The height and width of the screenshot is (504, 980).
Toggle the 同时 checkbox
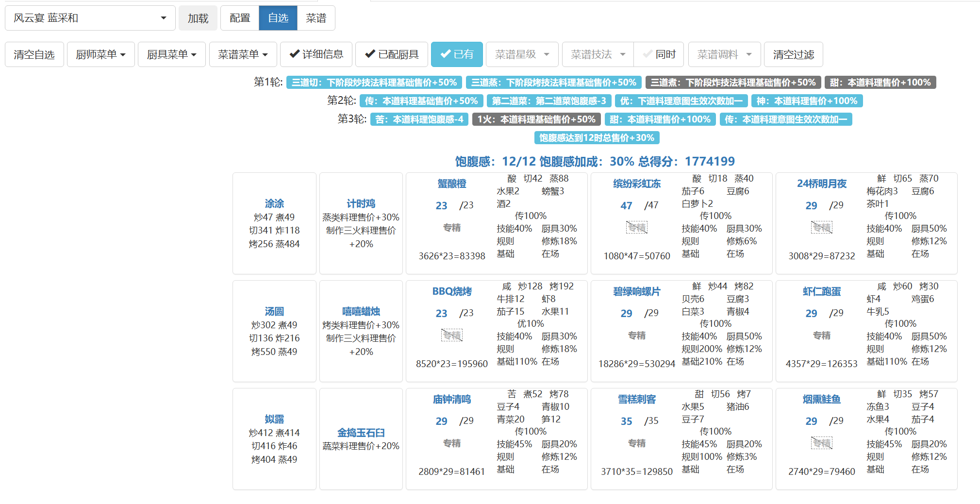[x=659, y=54]
